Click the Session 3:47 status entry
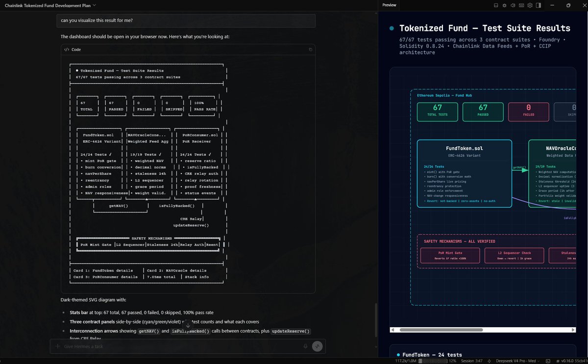 (472, 361)
